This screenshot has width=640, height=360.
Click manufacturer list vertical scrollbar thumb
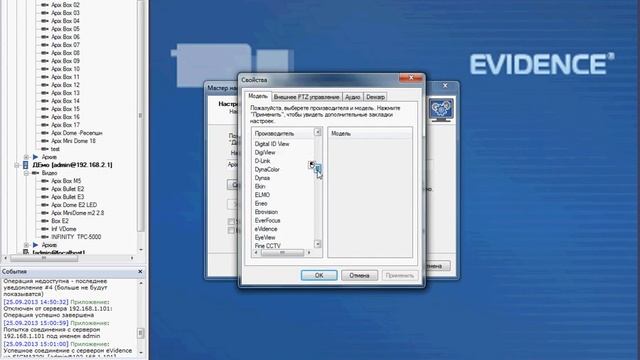click(318, 168)
